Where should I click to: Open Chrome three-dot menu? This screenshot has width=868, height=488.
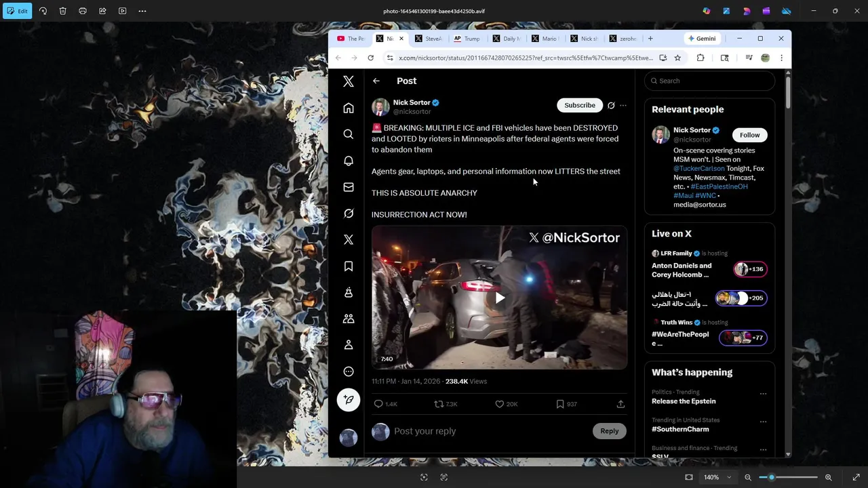coord(781,58)
